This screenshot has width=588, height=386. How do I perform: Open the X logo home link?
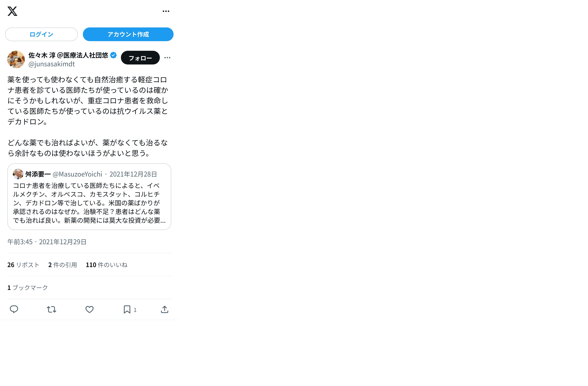pos(12,11)
